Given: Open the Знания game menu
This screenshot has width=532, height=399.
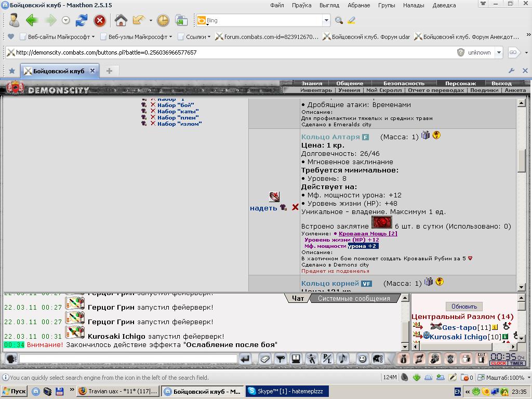Looking at the screenshot, I should 312,83.
